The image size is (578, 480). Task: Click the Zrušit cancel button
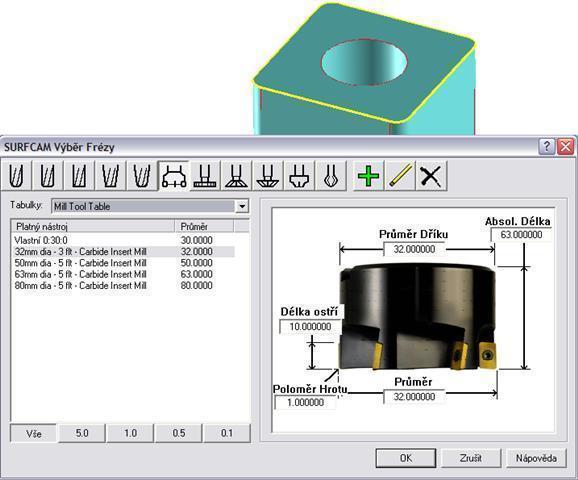pos(471,458)
